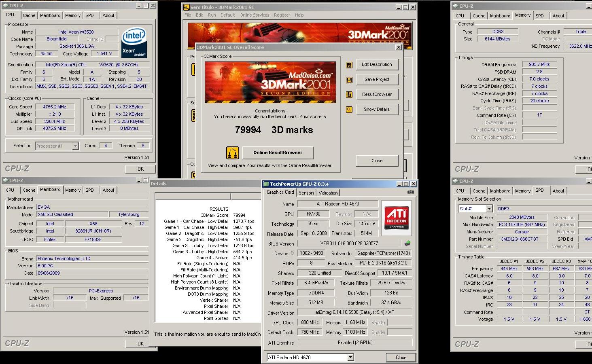Open the ATI Radeon HD 4670 GPU selector
Viewport: 592px width, 364px height.
[350, 358]
